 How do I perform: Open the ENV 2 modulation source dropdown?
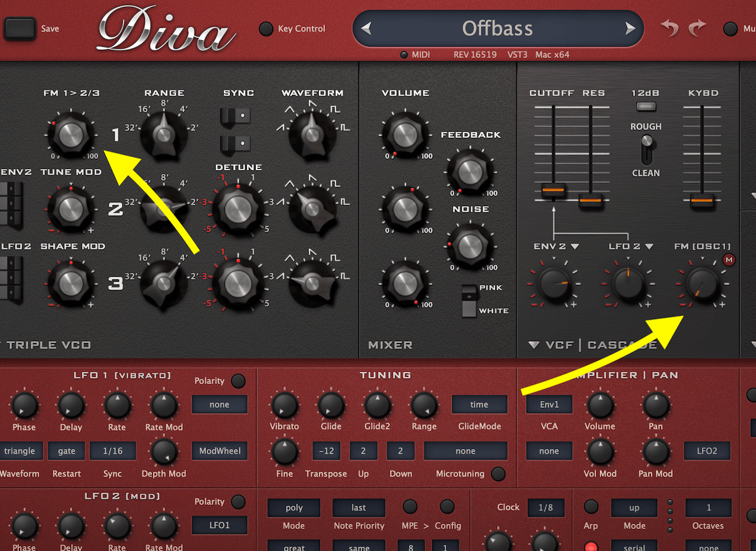coord(556,246)
